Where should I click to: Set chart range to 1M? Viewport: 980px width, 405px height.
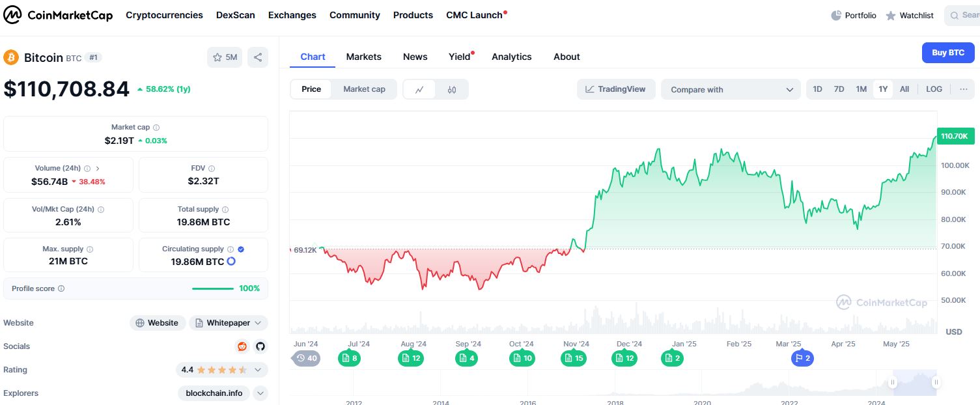coord(861,89)
